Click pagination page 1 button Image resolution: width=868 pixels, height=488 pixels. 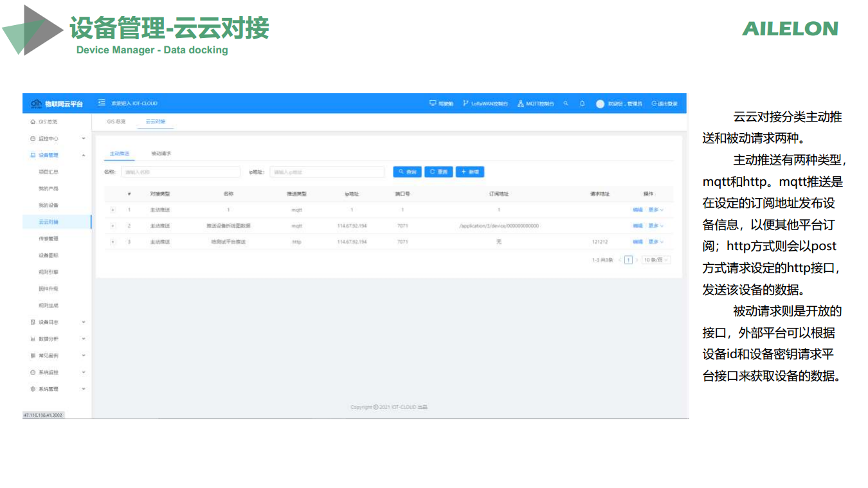point(628,260)
